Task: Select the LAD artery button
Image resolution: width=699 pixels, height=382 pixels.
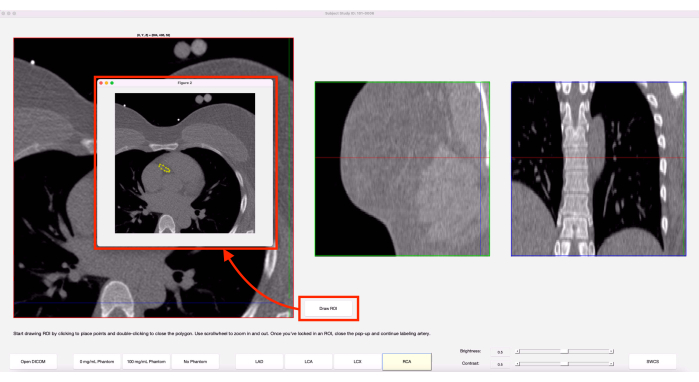Action: coord(259,361)
